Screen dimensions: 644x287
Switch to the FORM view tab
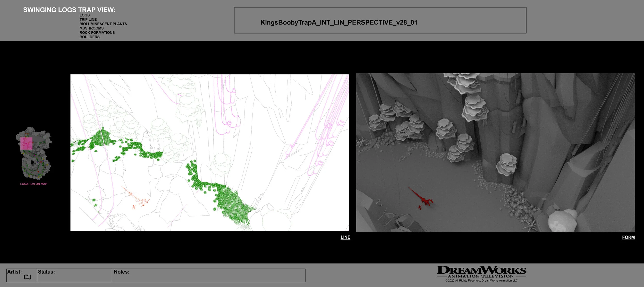629,237
